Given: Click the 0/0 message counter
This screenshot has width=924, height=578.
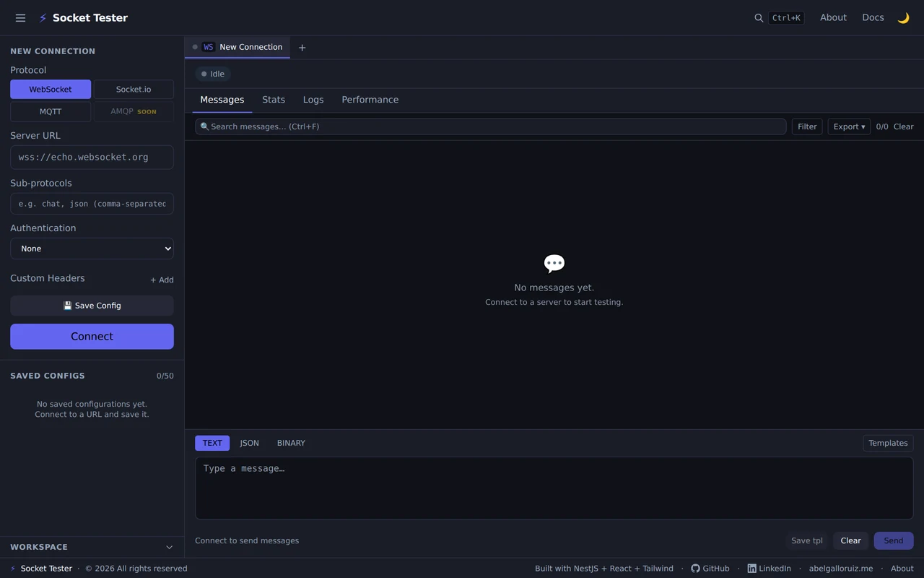Looking at the screenshot, I should (882, 126).
